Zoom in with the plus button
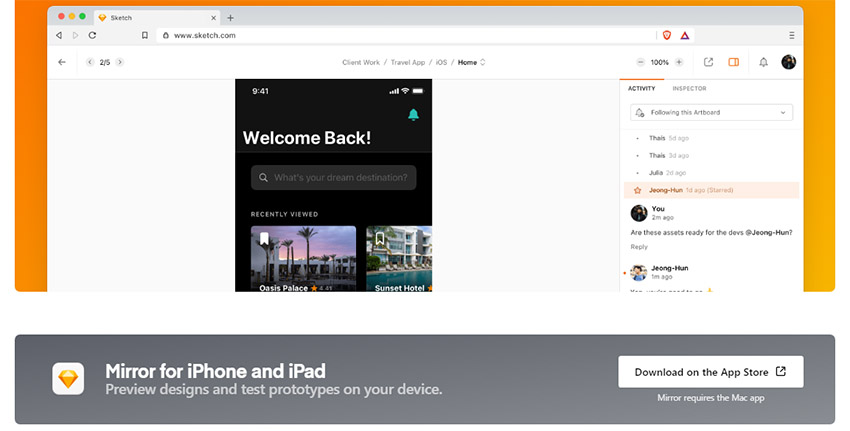Image resolution: width=850 pixels, height=431 pixels. 679,62
